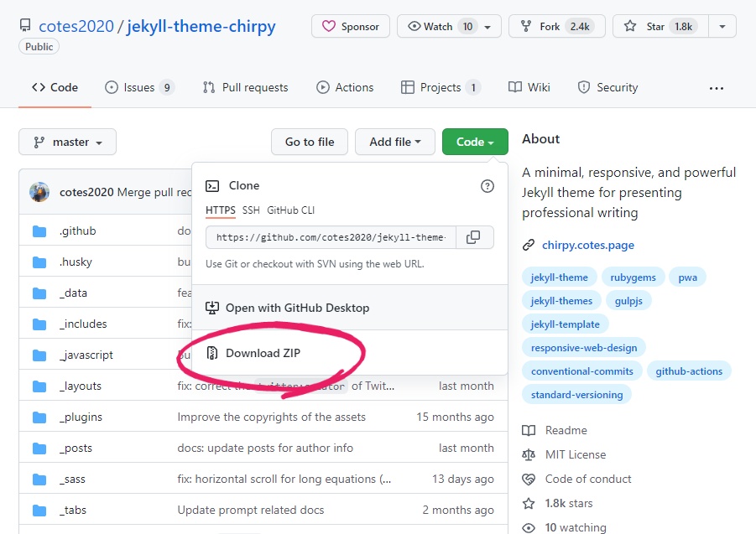Screen dimensions: 756x534
Task: Click the Go to file button
Action: pos(310,142)
